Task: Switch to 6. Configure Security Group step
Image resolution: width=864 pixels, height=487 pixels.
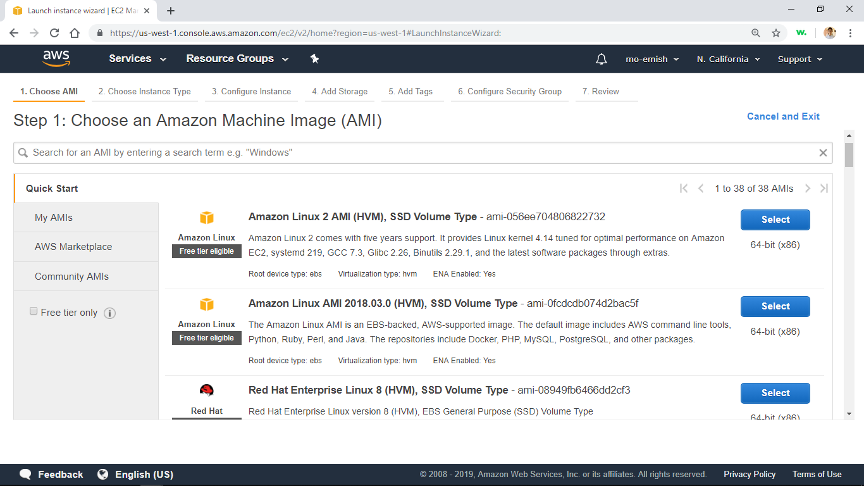Action: 510,91
